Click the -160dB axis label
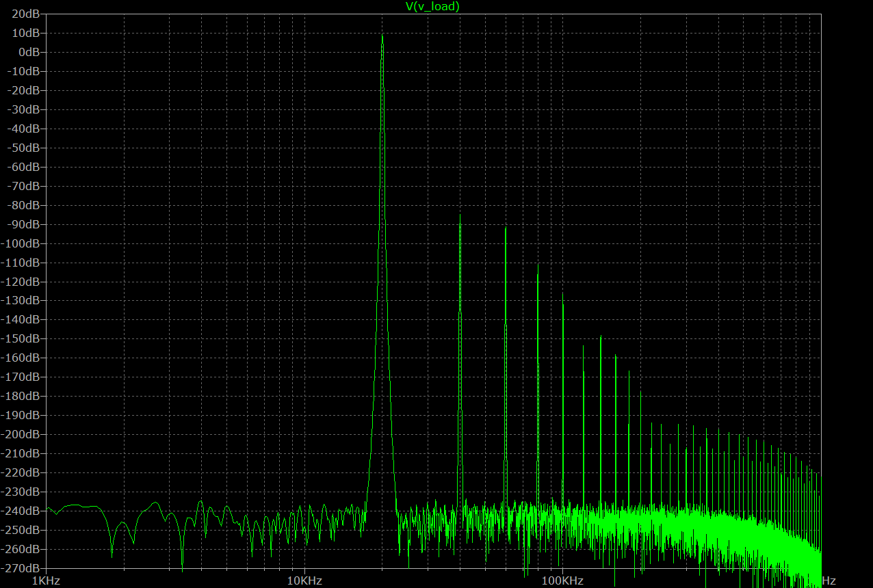873x588 pixels. 21,358
